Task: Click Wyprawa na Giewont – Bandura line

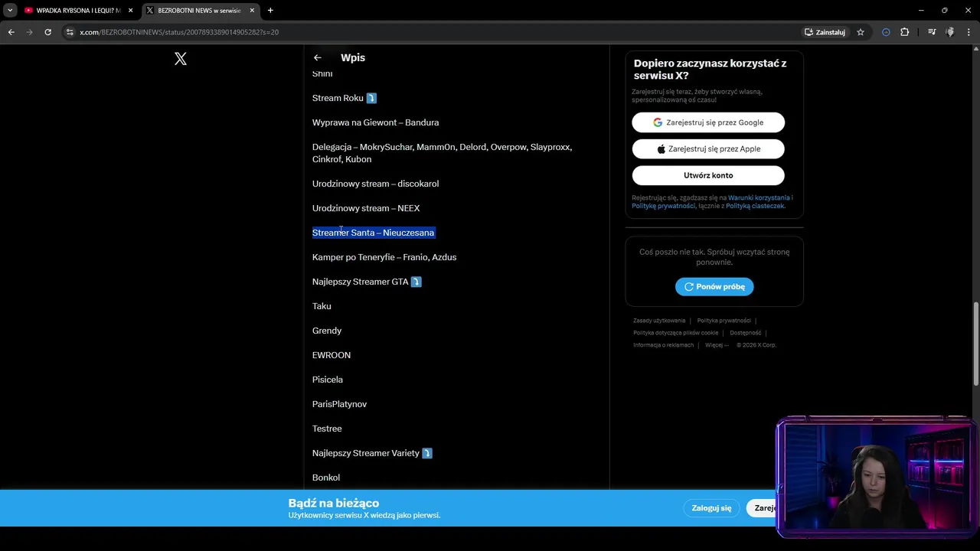Action: pos(375,122)
